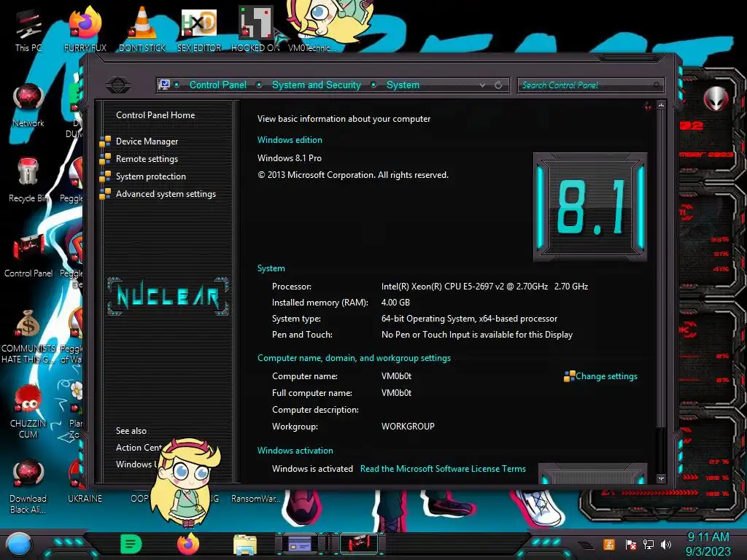747x560 pixels.
Task: Click the NUCLEAR logo in the sidebar
Action: pos(168,296)
